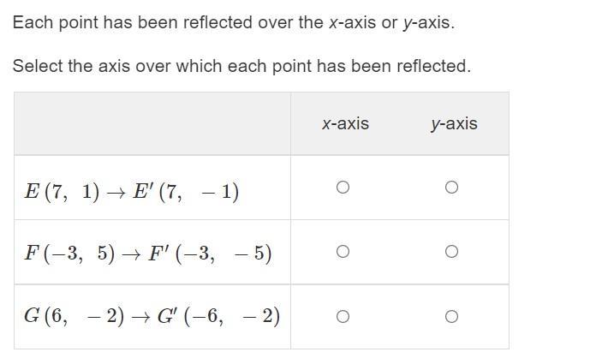Click the image point G′(−6, −2) label

click(x=218, y=316)
